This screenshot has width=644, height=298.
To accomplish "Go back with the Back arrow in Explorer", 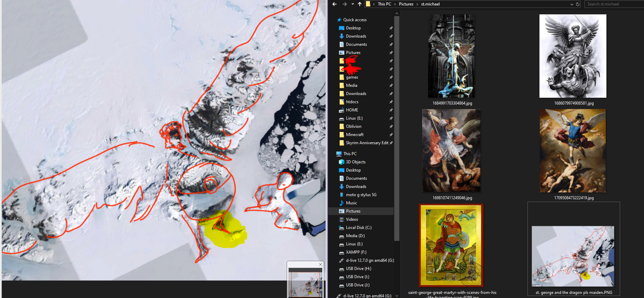I will 334,4.
